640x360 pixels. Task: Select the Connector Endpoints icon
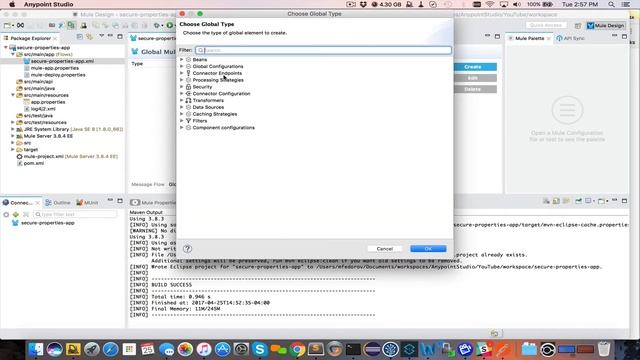pos(188,73)
